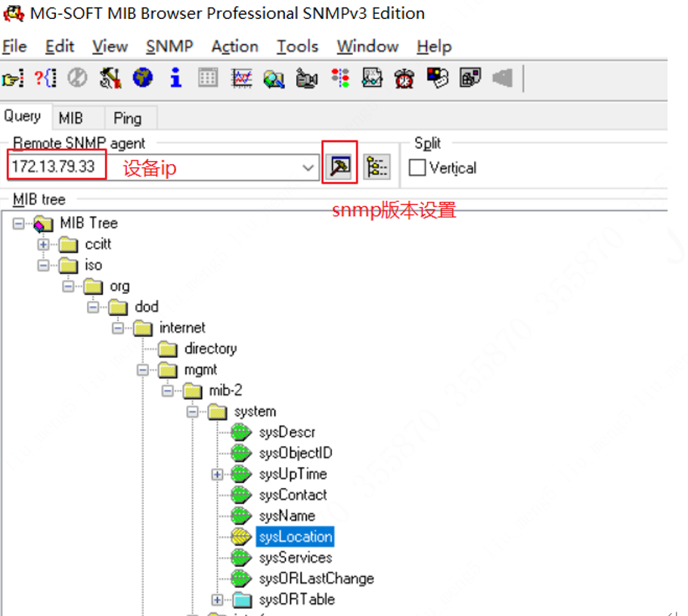Screen dimensions: 688x616
Task: Open the SNMP menu
Action: 169,47
